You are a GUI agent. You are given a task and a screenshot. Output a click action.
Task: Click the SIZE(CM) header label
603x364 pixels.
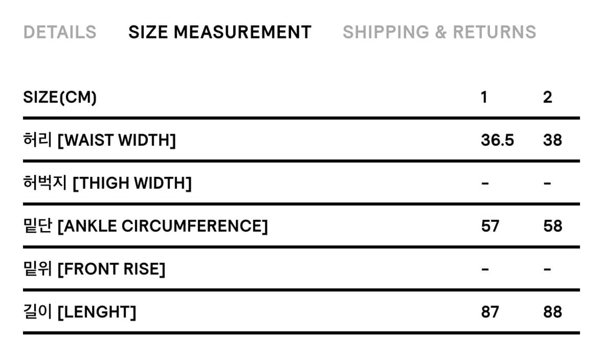pyautogui.click(x=60, y=98)
